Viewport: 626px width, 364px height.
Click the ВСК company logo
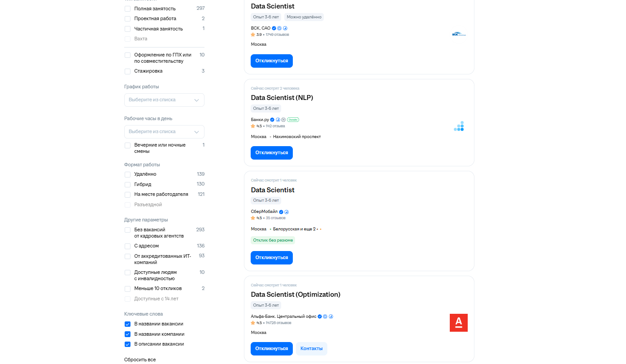pyautogui.click(x=459, y=34)
